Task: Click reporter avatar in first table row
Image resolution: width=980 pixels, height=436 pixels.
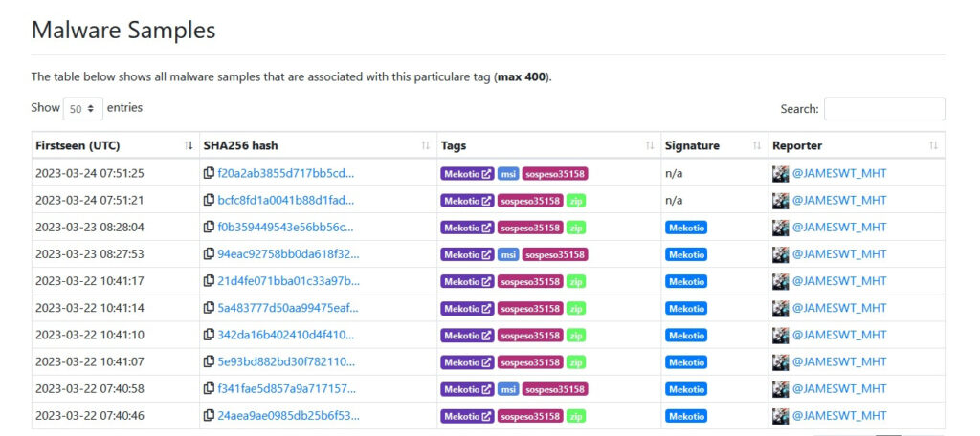Action: click(x=781, y=174)
